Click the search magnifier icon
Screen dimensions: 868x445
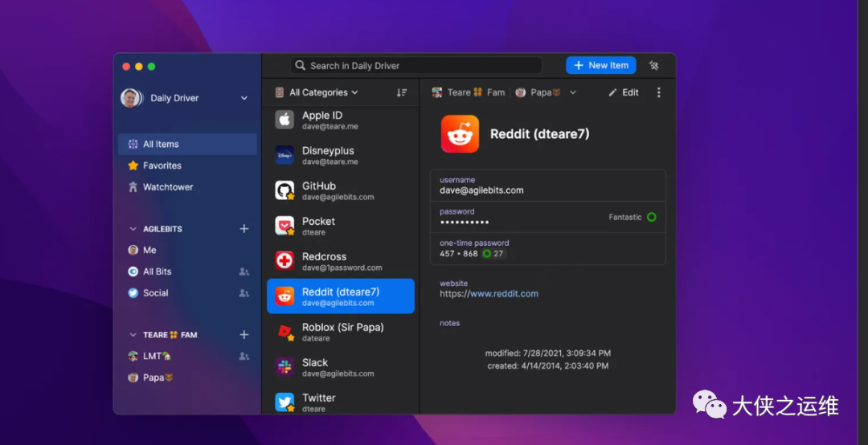click(300, 65)
